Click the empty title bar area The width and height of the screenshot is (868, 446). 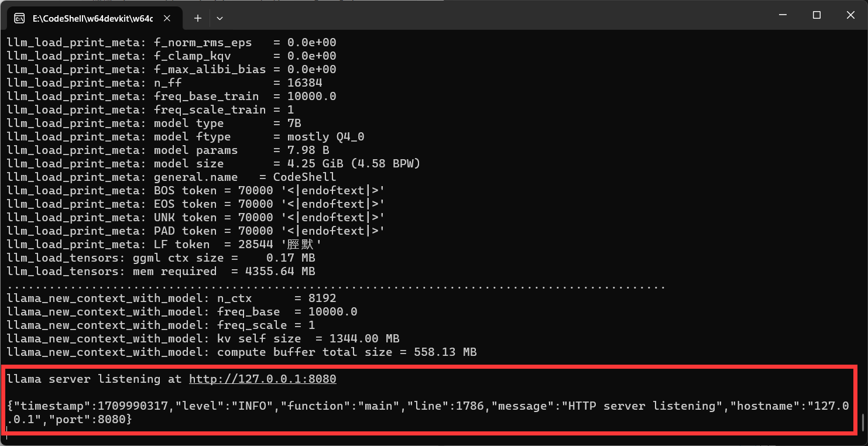pyautogui.click(x=468, y=15)
